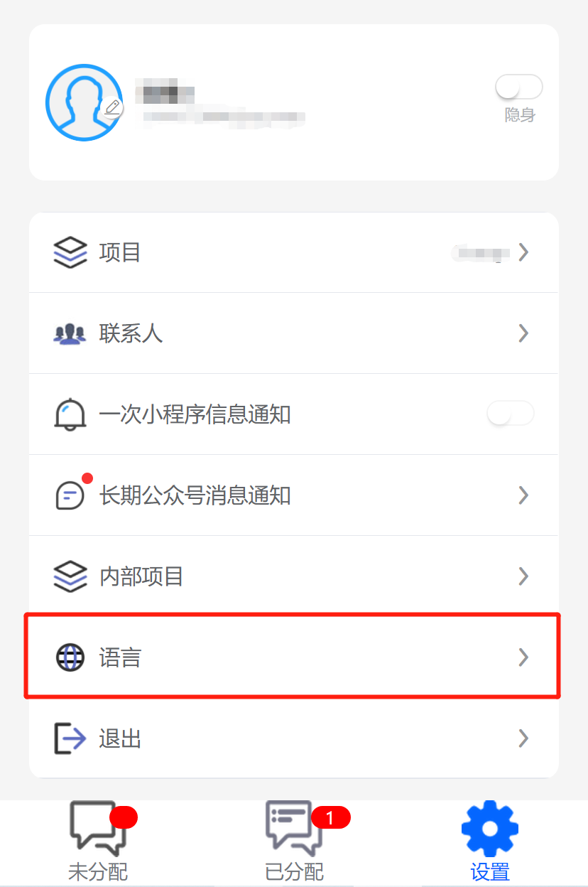
Task: Open 语言 settings via its chevron
Action: tap(523, 657)
